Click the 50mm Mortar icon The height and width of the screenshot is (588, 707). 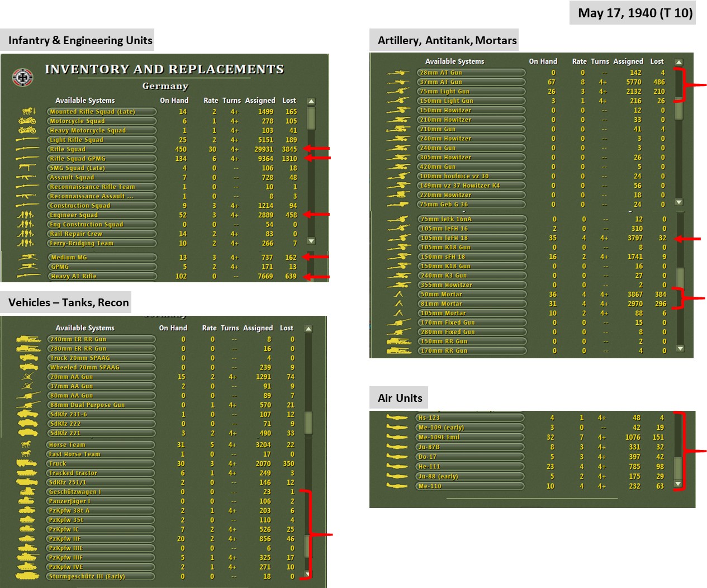[398, 294]
